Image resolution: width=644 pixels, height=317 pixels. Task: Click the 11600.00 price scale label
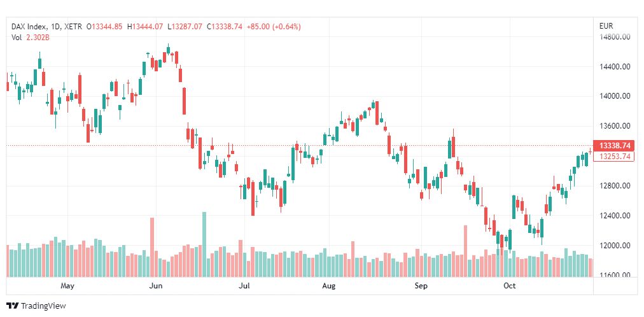pyautogui.click(x=614, y=275)
